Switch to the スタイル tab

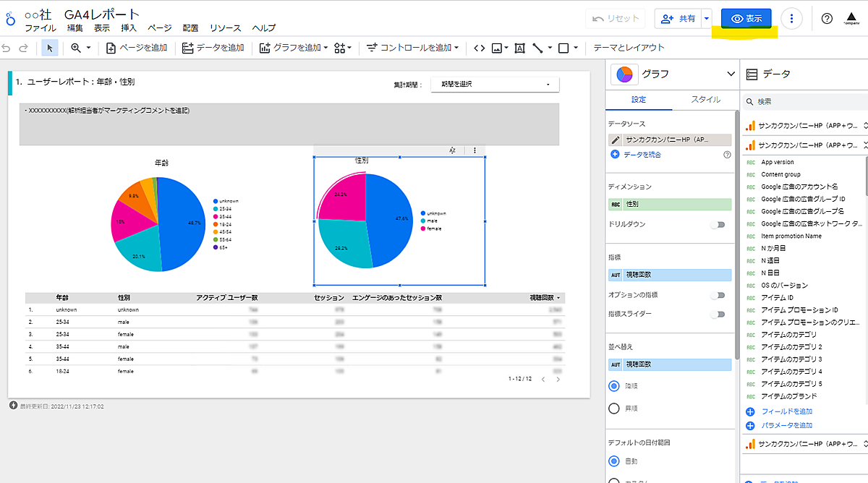705,100
